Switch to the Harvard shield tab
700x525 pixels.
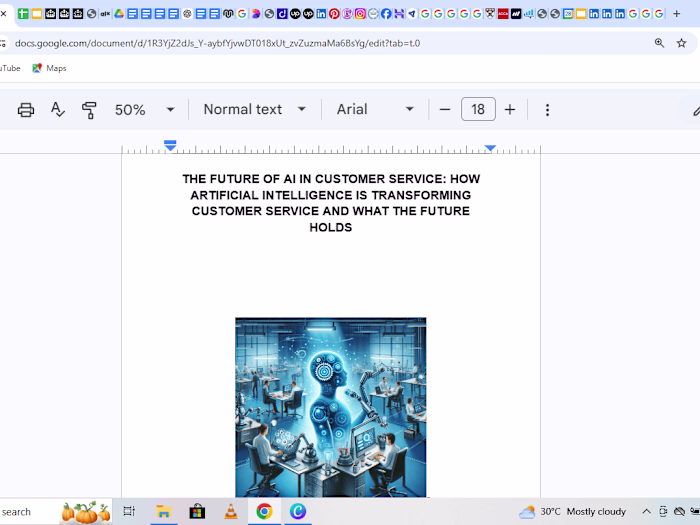[x=490, y=14]
